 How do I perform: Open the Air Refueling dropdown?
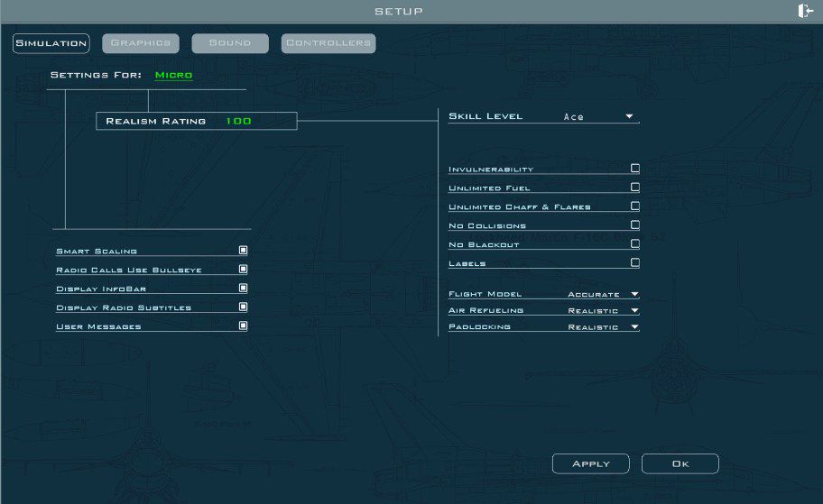[x=634, y=310]
